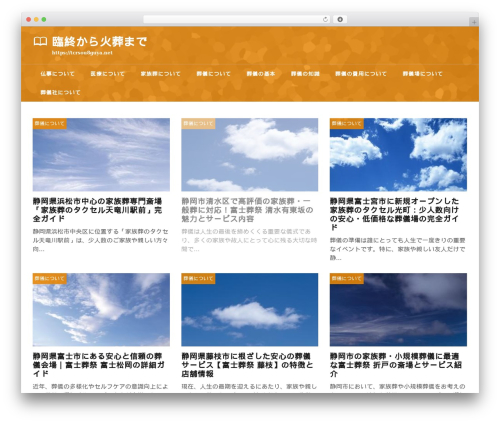Open article title 富士葬祭 藤枝 の特徴と店舗情報

pyautogui.click(x=247, y=365)
